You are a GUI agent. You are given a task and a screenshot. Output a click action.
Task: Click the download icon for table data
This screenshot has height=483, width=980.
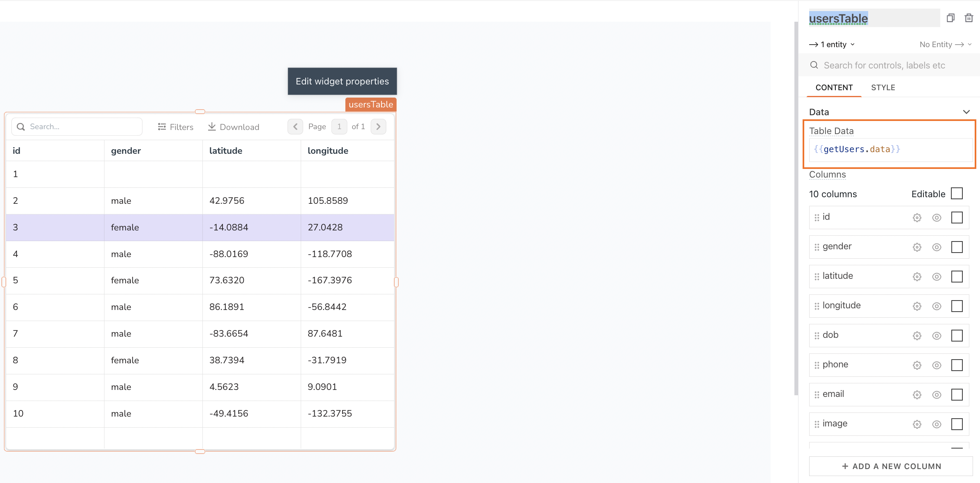211,126
